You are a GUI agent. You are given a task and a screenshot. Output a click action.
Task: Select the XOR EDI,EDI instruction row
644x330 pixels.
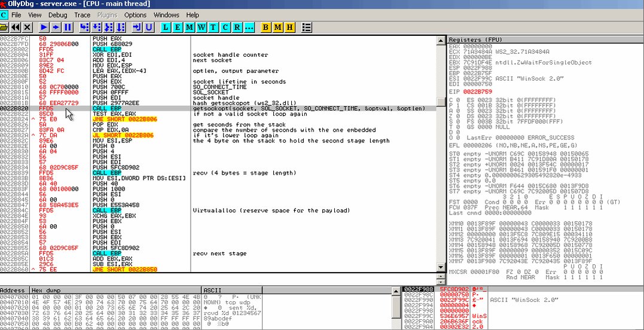[x=218, y=54]
